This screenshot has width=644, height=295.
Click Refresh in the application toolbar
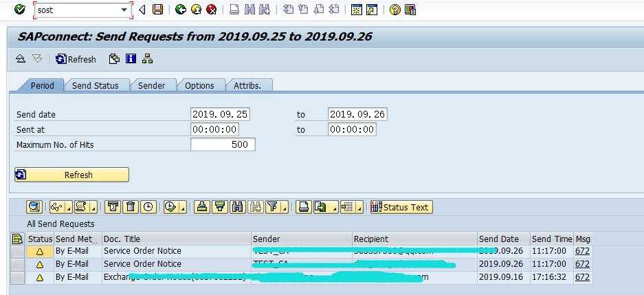coord(76,59)
